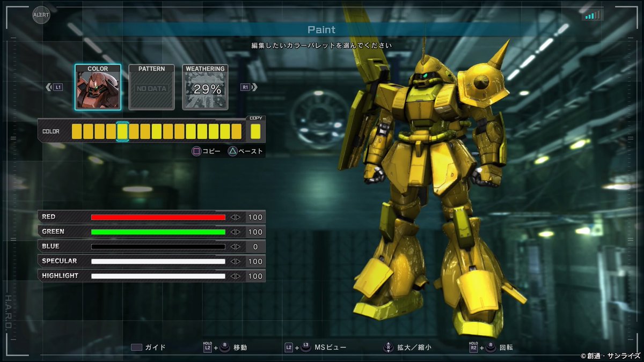Click the square button icon for コピー

coord(196,151)
